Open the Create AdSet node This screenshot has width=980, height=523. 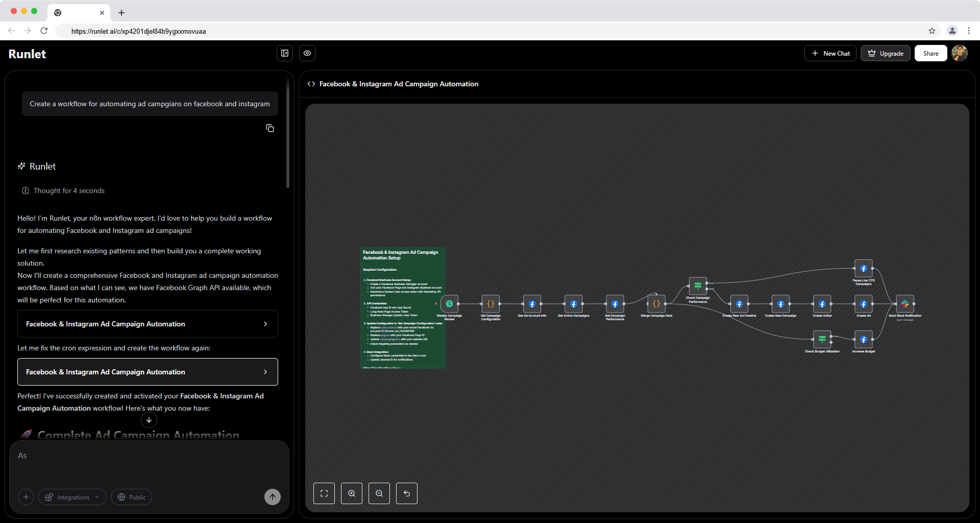(x=822, y=304)
